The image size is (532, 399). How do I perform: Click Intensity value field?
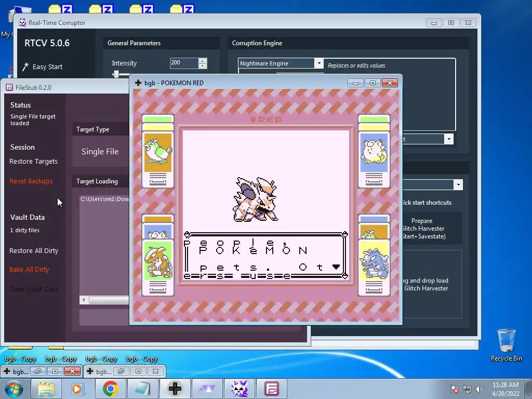click(x=184, y=63)
